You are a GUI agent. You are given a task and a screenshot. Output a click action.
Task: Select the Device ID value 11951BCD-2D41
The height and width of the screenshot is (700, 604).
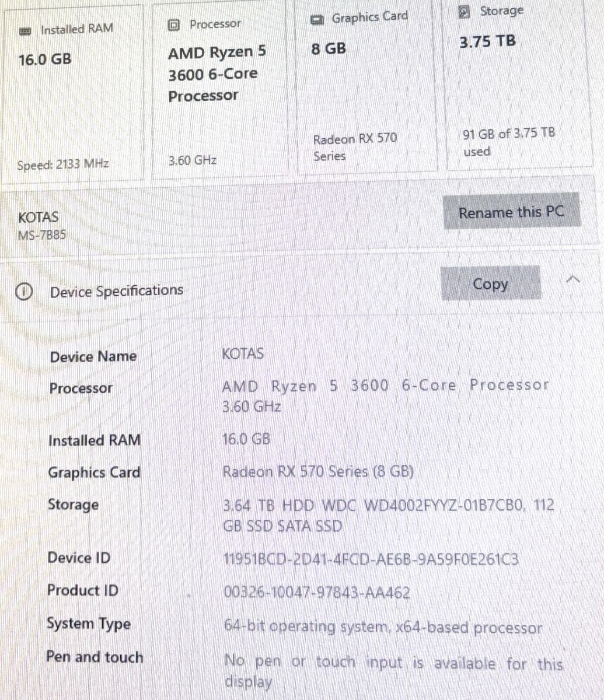[371, 561]
